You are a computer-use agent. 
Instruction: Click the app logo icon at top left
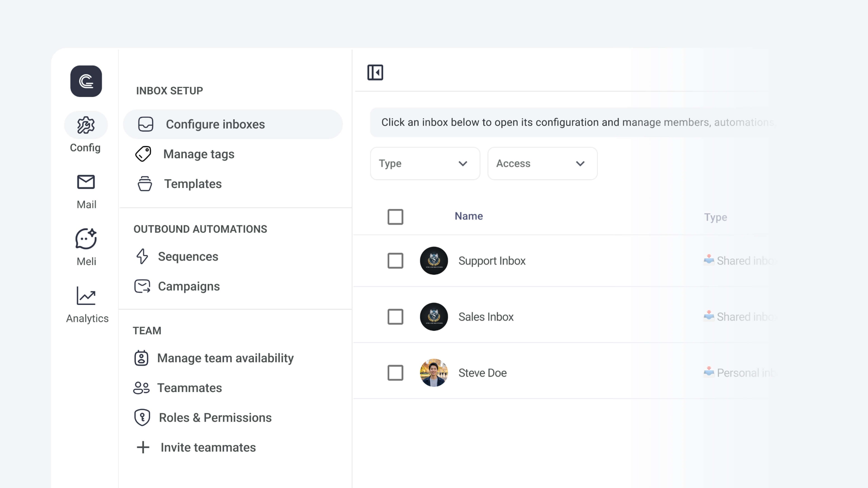pyautogui.click(x=86, y=81)
